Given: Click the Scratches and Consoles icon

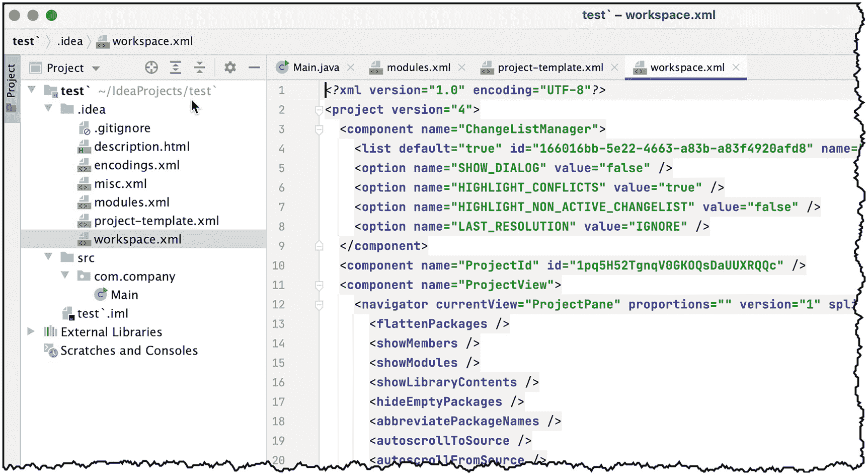Looking at the screenshot, I should 50,350.
